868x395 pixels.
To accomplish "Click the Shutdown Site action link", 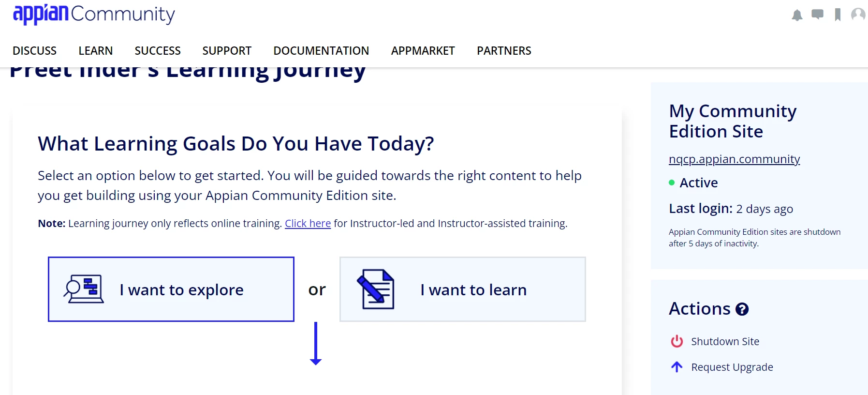I will click(725, 341).
